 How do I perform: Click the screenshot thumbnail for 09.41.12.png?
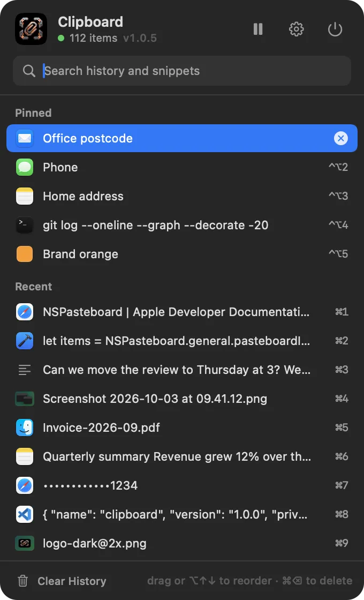(25, 399)
